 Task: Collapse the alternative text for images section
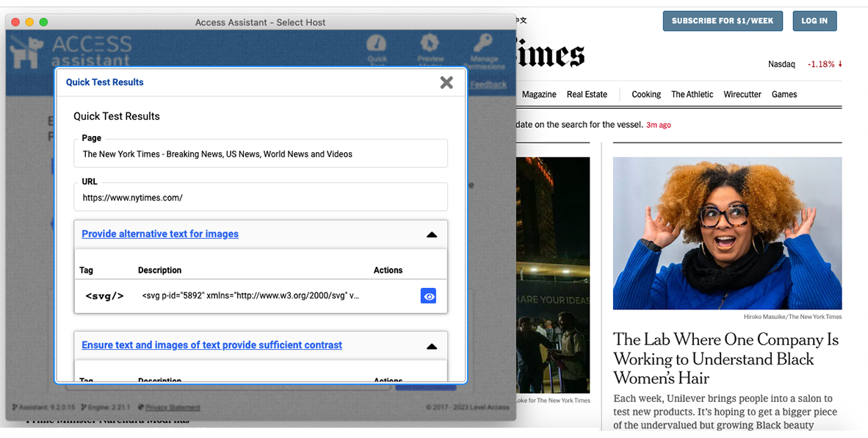tap(432, 234)
